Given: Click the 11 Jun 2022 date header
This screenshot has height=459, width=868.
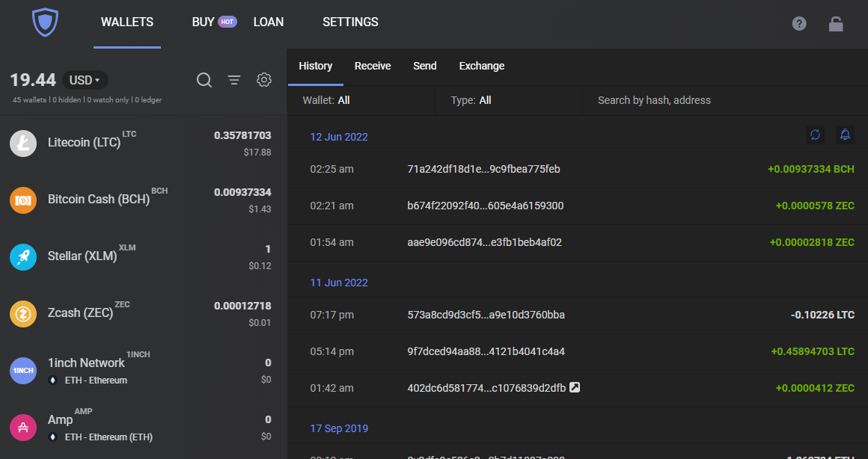Looking at the screenshot, I should 339,283.
